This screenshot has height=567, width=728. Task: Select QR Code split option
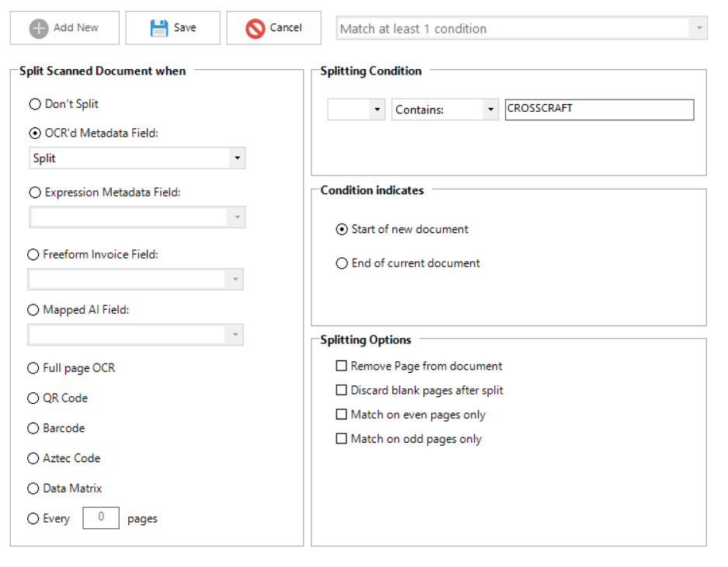tap(33, 398)
